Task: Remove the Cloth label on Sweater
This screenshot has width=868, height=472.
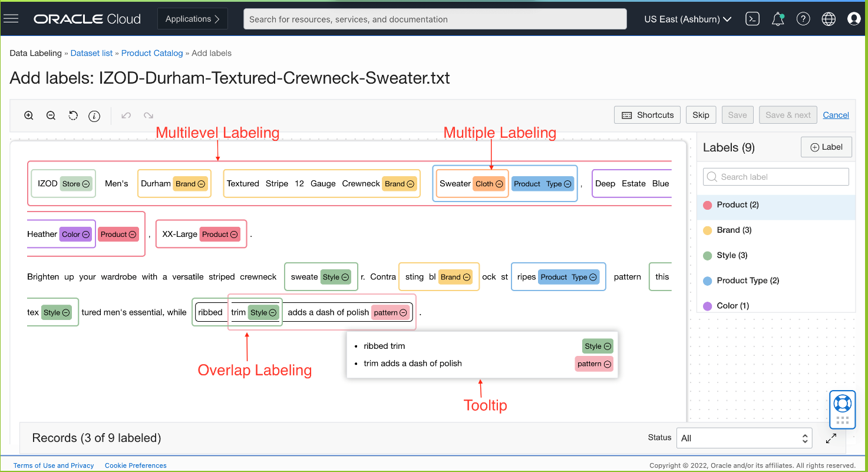Action: click(499, 184)
